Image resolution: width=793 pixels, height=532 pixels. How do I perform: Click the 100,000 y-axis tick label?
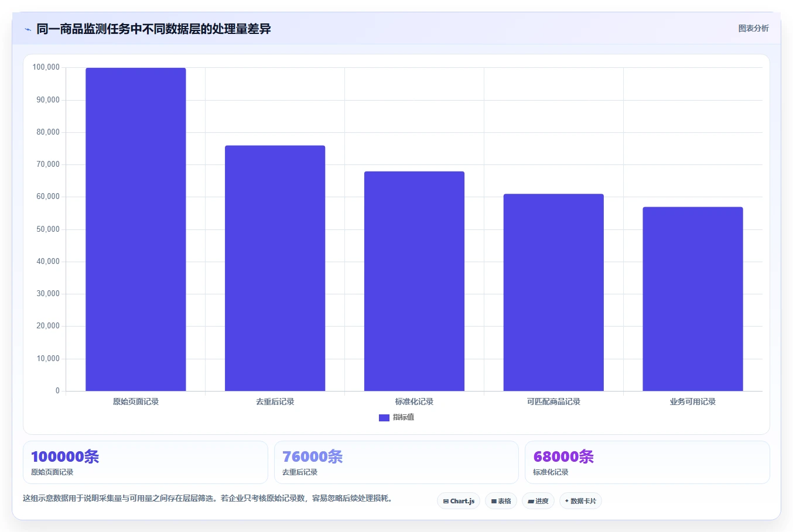point(46,67)
